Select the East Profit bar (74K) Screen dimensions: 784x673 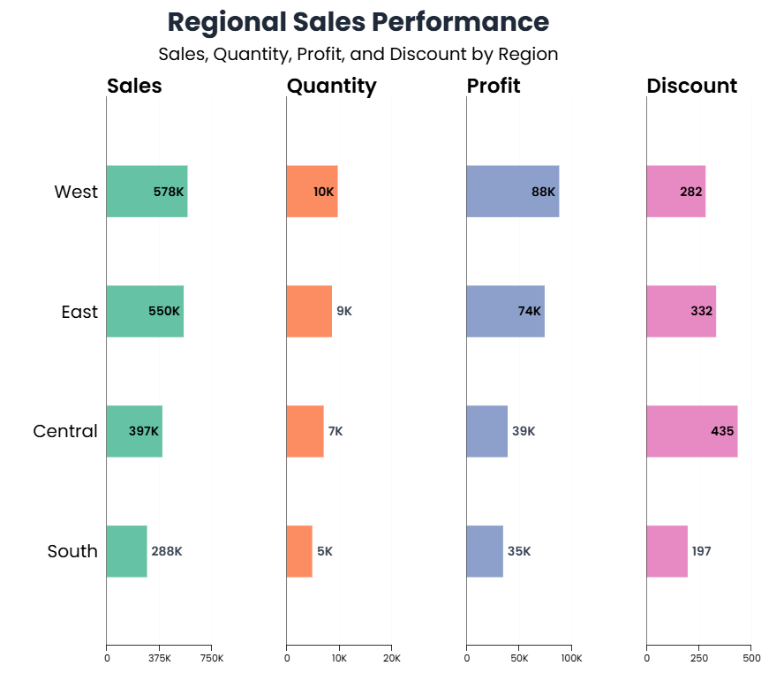[x=505, y=312]
